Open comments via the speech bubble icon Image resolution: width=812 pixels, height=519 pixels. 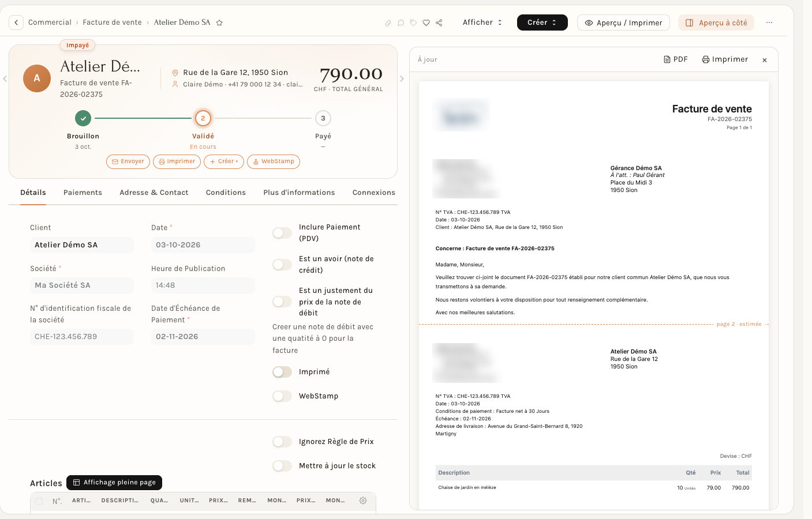(x=401, y=23)
